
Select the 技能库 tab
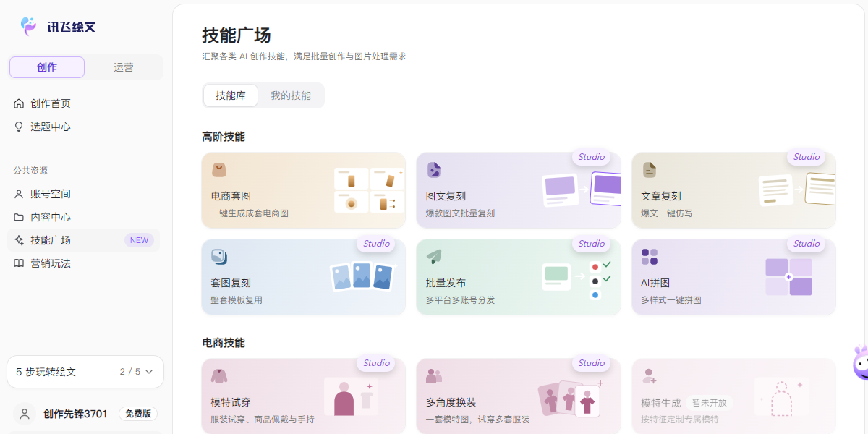(x=231, y=95)
